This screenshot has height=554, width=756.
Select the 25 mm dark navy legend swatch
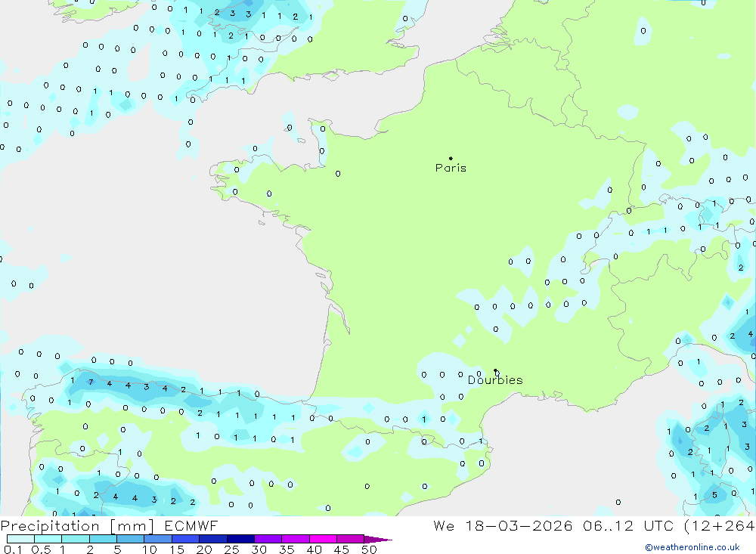tap(240, 539)
